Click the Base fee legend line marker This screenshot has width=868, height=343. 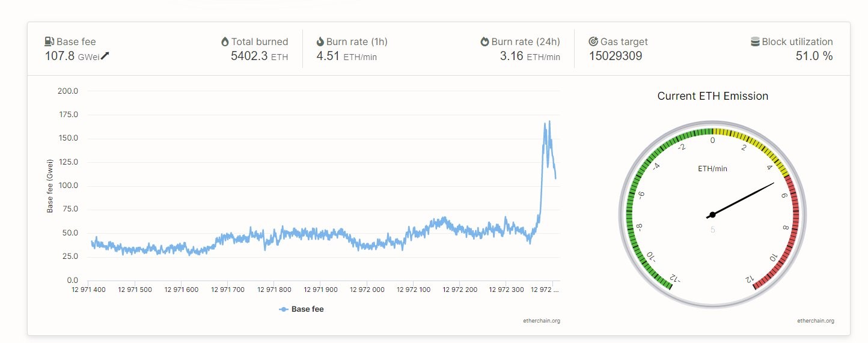pos(284,309)
